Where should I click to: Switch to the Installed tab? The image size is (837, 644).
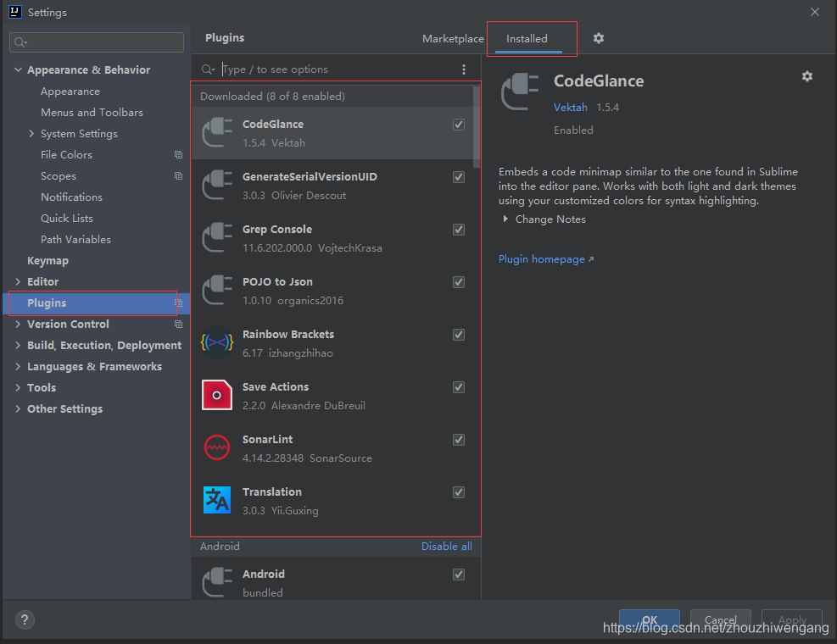[x=527, y=38]
